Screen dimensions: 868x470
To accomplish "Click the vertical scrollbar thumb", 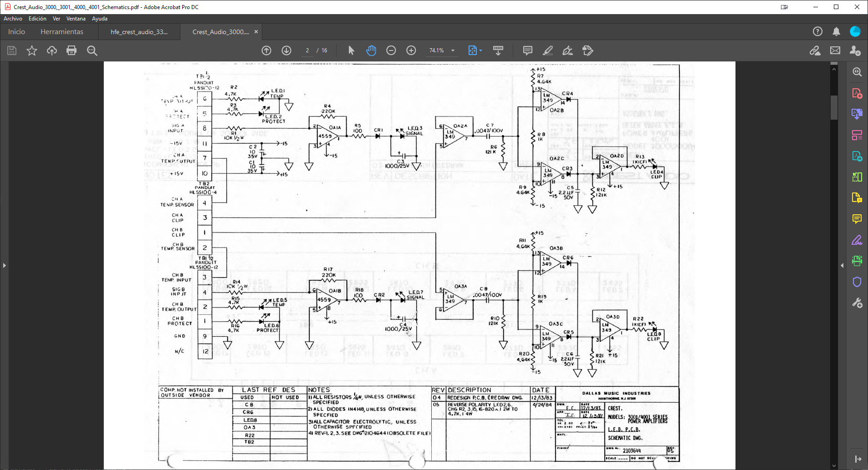I will point(834,107).
